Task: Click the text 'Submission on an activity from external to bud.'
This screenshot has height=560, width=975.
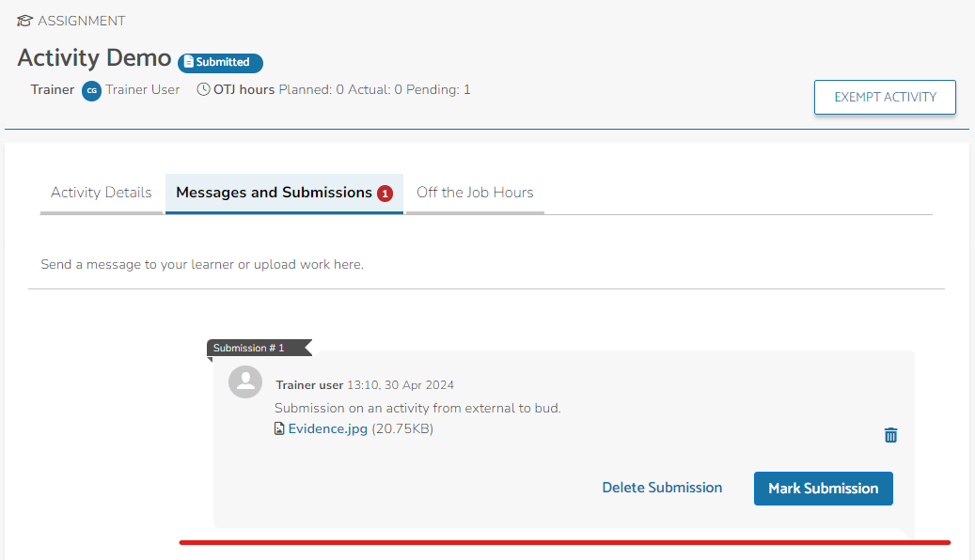Action: [x=417, y=409]
